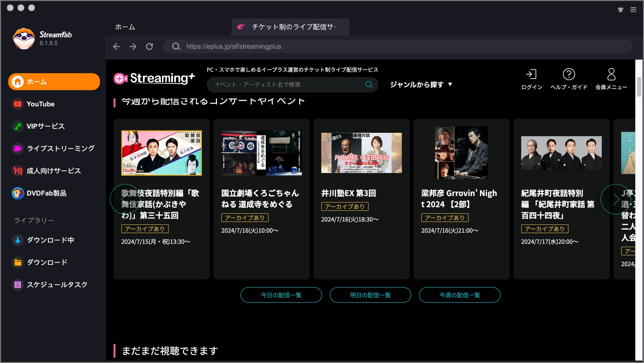Click the shirt skin icon in title bar
Screen dimensions: 644x363
(x=620, y=10)
